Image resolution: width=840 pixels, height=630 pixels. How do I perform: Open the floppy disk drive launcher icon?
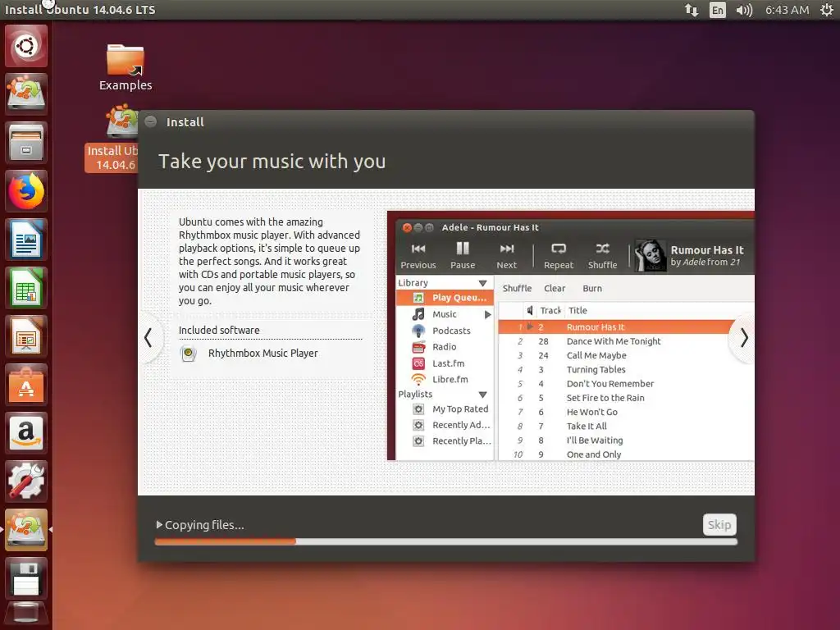click(x=25, y=578)
